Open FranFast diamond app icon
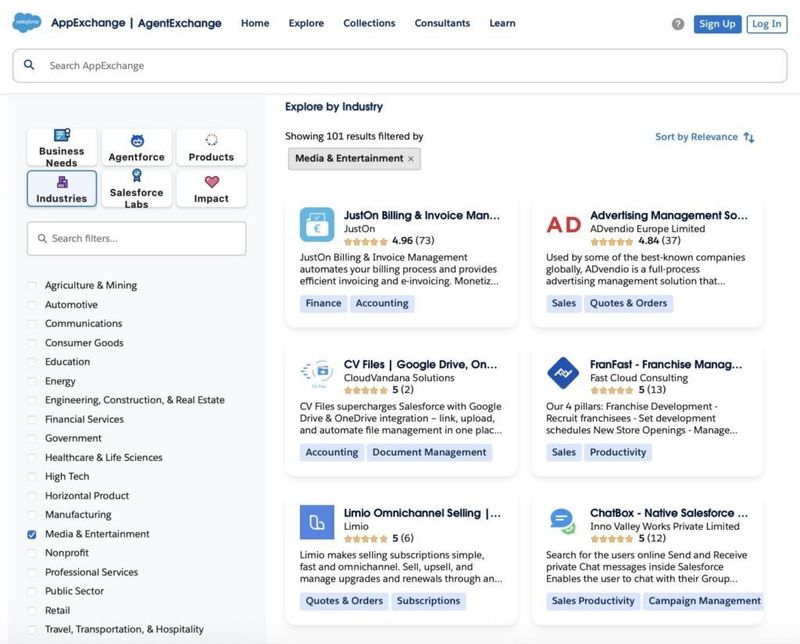 click(x=563, y=373)
